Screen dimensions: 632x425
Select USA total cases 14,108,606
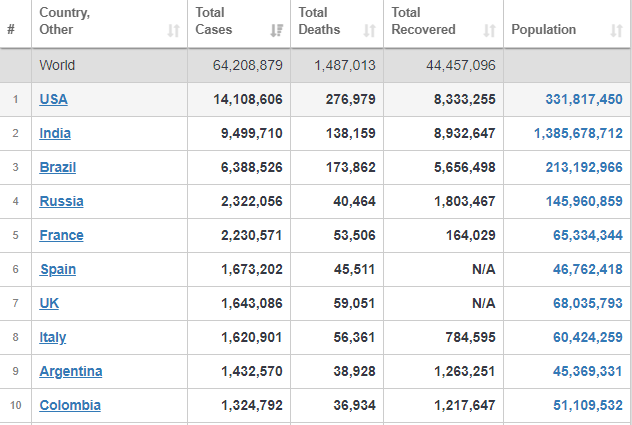pyautogui.click(x=248, y=99)
